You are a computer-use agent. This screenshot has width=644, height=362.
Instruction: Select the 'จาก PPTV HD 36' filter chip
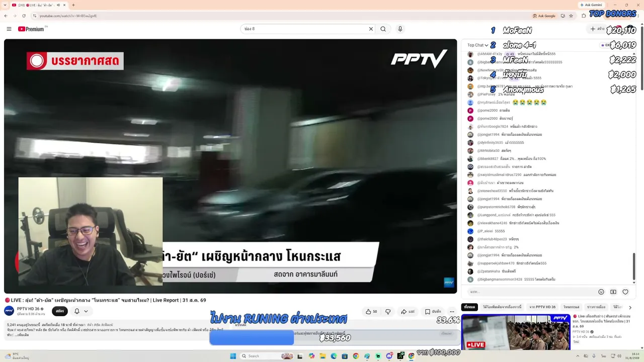pyautogui.click(x=542, y=307)
